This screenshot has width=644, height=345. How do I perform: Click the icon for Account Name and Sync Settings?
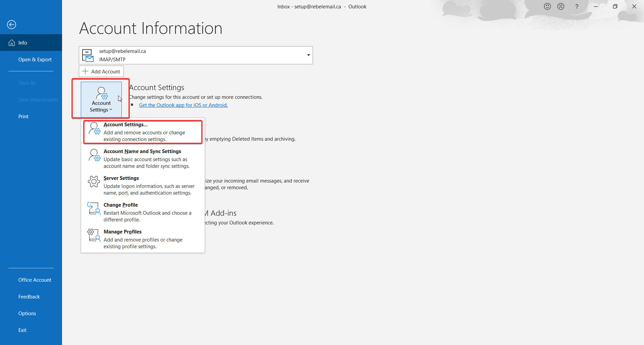point(94,155)
